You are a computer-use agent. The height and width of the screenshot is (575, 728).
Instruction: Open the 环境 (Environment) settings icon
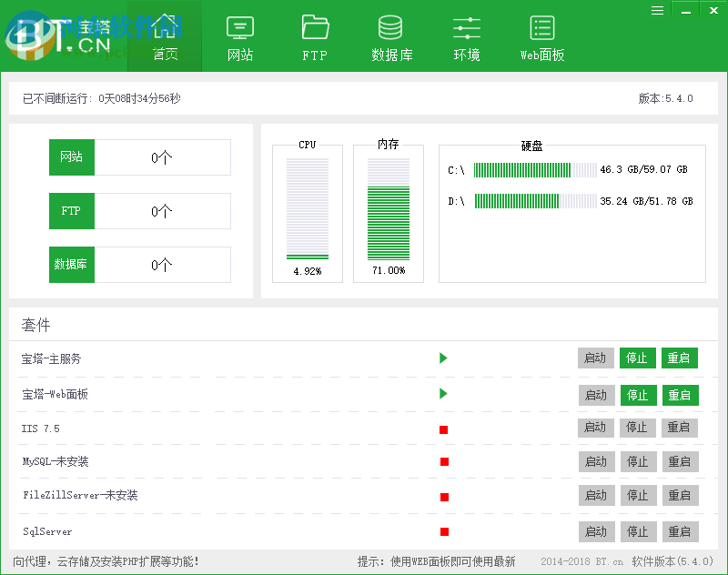coord(466,36)
